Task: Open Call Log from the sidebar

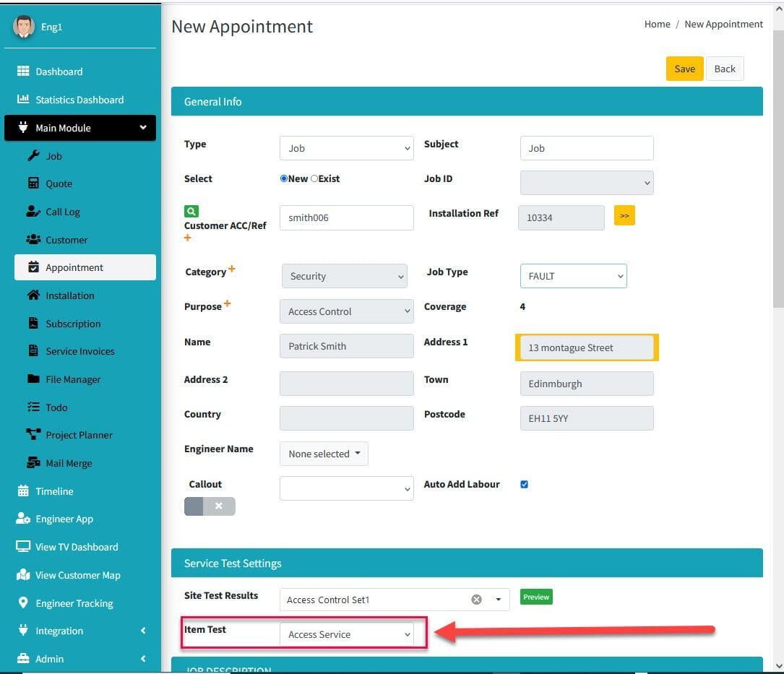Action: [x=62, y=212]
